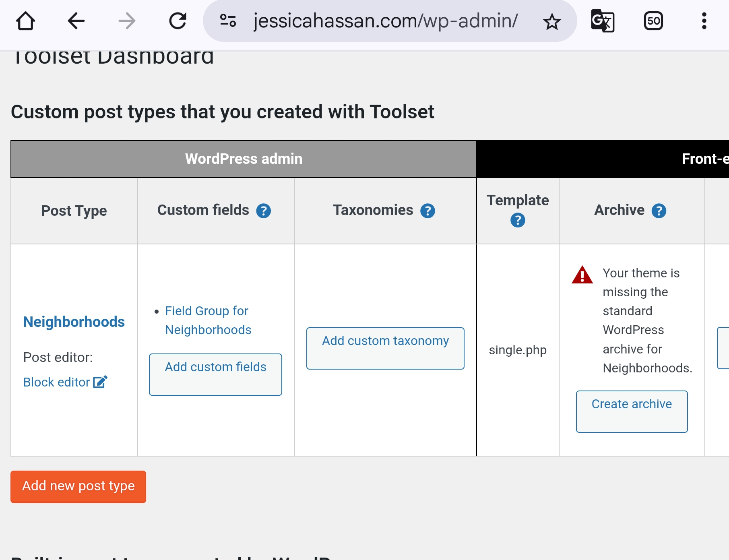Click the Post editor: label
The image size is (729, 560).
point(58,357)
